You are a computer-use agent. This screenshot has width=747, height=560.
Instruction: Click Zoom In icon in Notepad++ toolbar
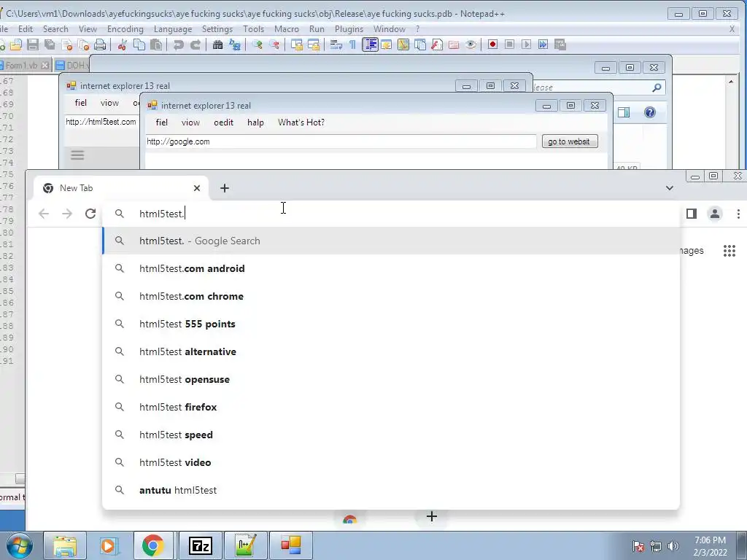point(258,44)
